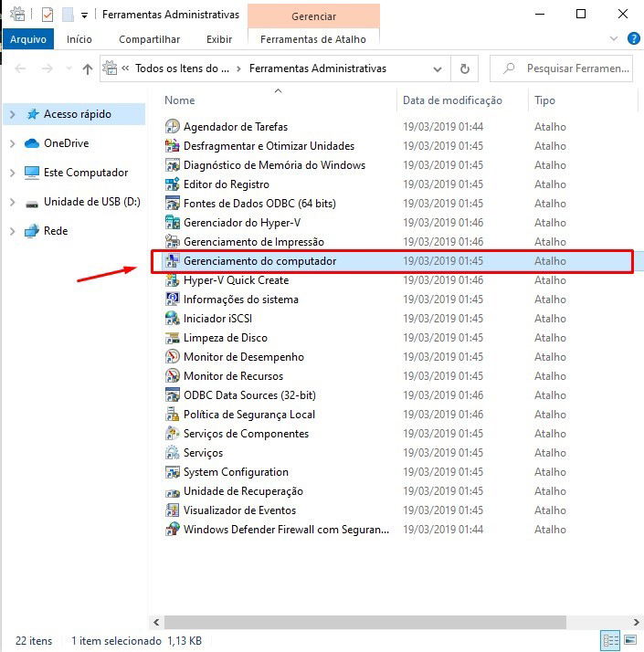
Task: Click the right arrow of horizontal scrollbar
Action: tap(636, 622)
